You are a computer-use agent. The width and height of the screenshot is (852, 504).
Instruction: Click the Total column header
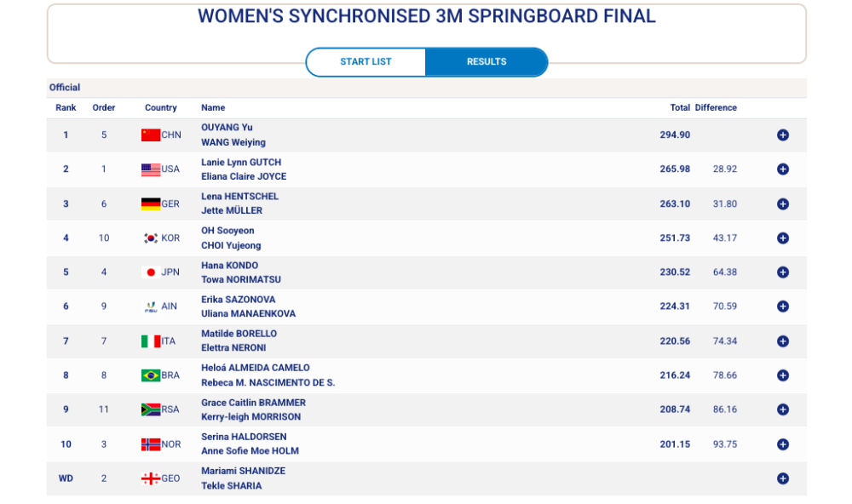(x=680, y=108)
